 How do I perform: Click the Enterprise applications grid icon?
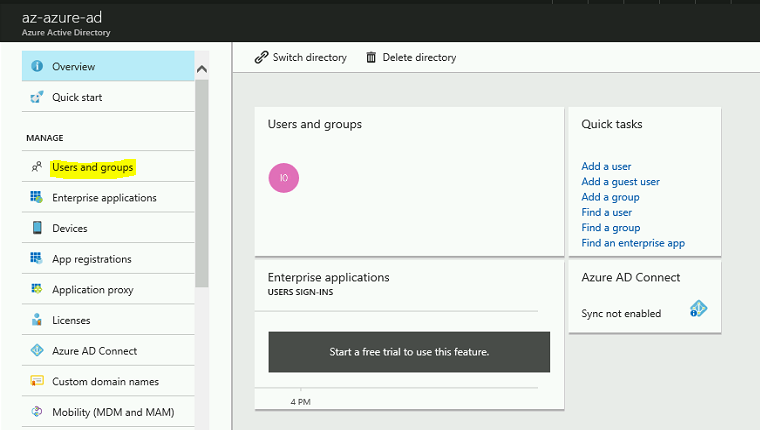tap(36, 197)
